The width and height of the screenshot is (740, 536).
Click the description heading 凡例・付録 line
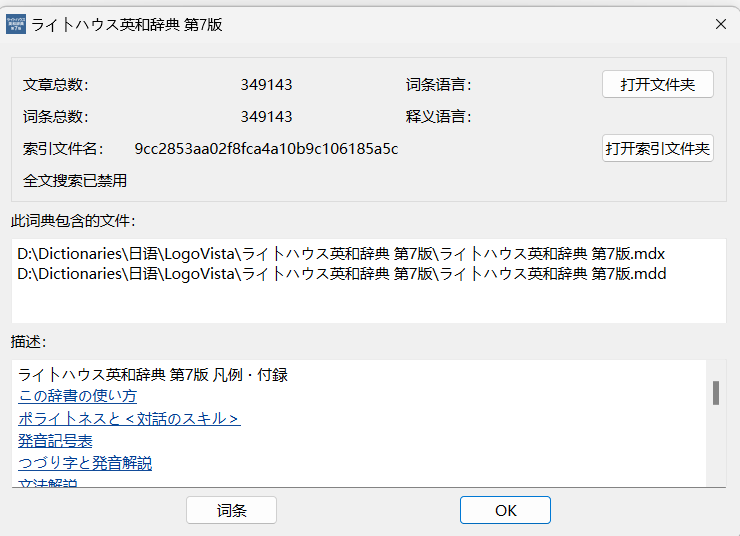(x=153, y=375)
